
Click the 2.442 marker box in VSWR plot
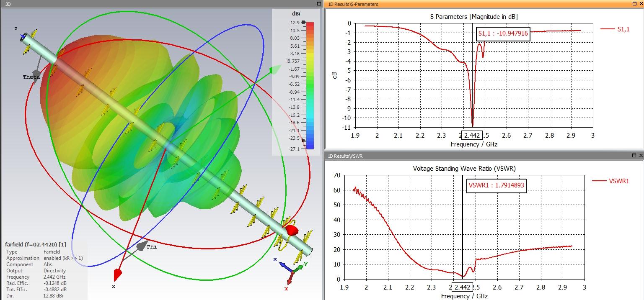tap(462, 287)
